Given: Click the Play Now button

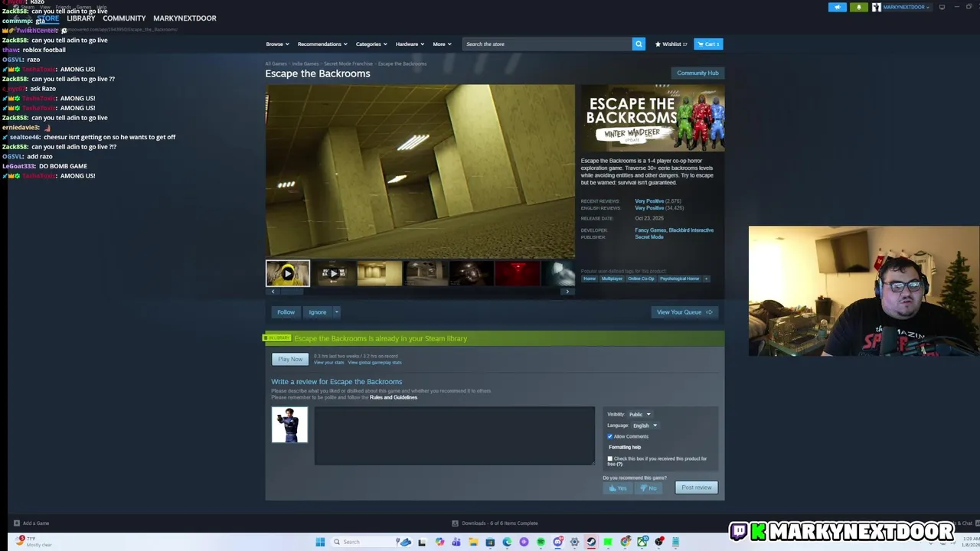Looking at the screenshot, I should (290, 359).
